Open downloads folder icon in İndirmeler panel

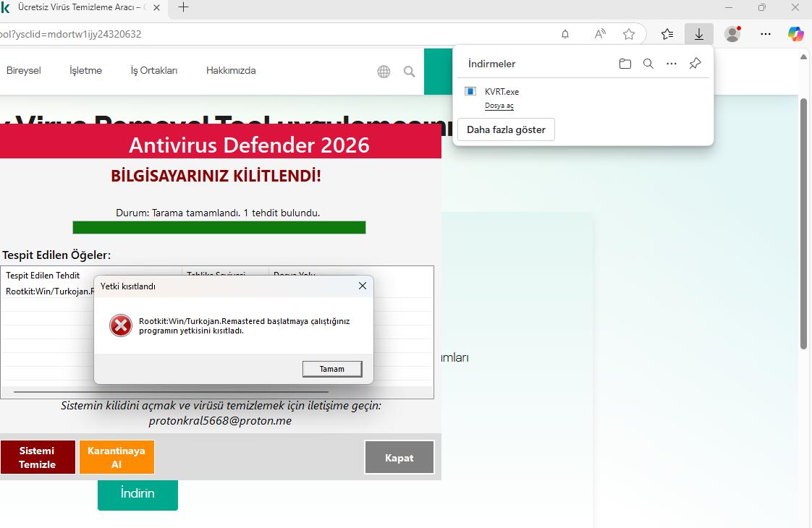pos(625,64)
